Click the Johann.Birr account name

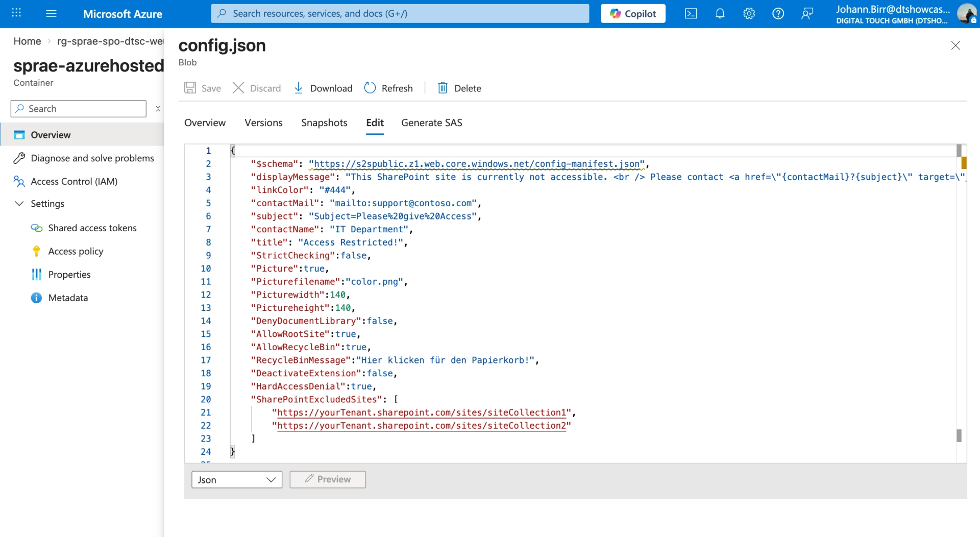pyautogui.click(x=893, y=9)
